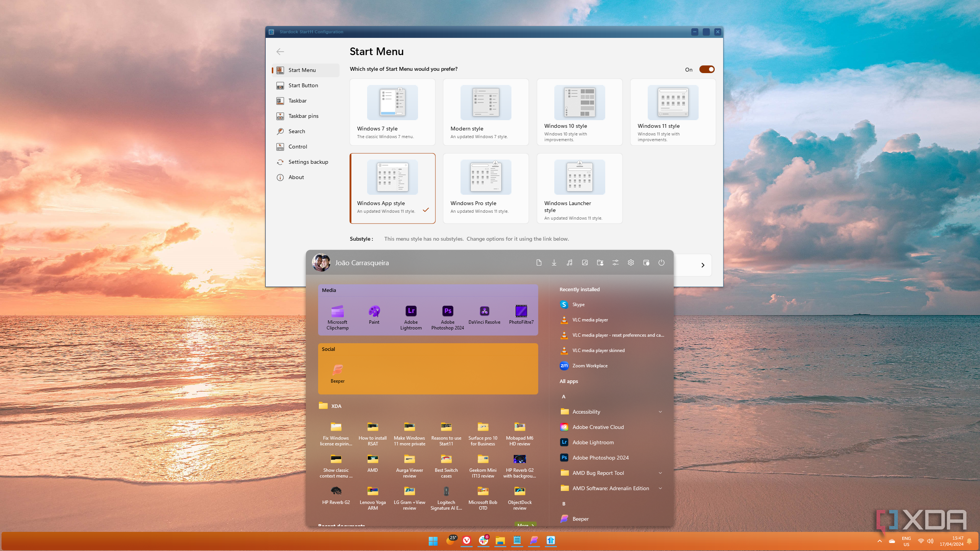This screenshot has height=551, width=980.
Task: Expand the Accessibility folder in All apps
Action: [x=660, y=412]
